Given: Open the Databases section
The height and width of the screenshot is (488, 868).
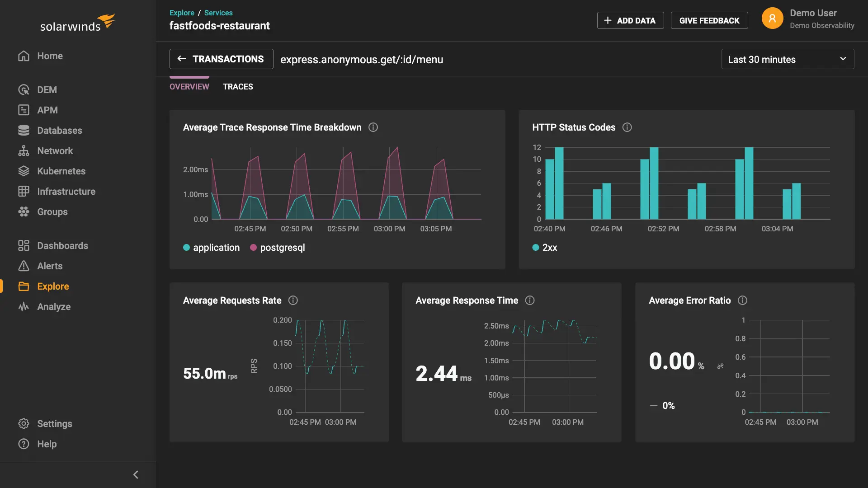Looking at the screenshot, I should [x=59, y=130].
